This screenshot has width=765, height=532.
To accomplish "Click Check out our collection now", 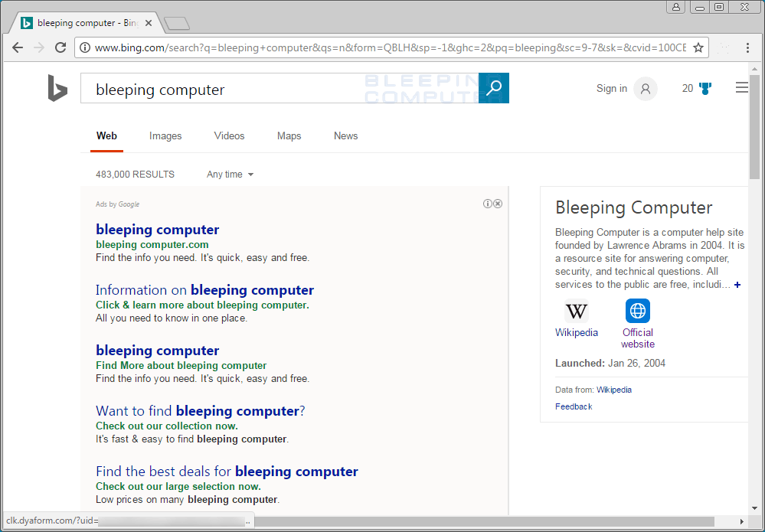I will point(167,426).
